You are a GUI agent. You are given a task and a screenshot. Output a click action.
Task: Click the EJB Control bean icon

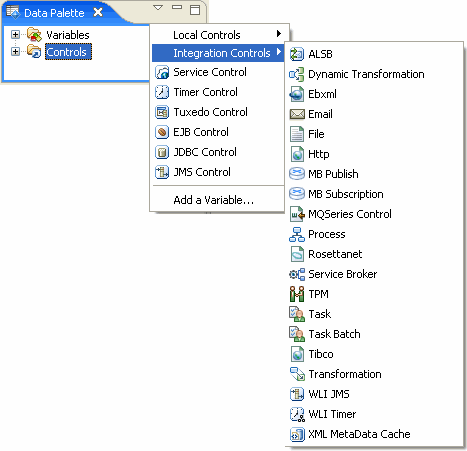162,132
